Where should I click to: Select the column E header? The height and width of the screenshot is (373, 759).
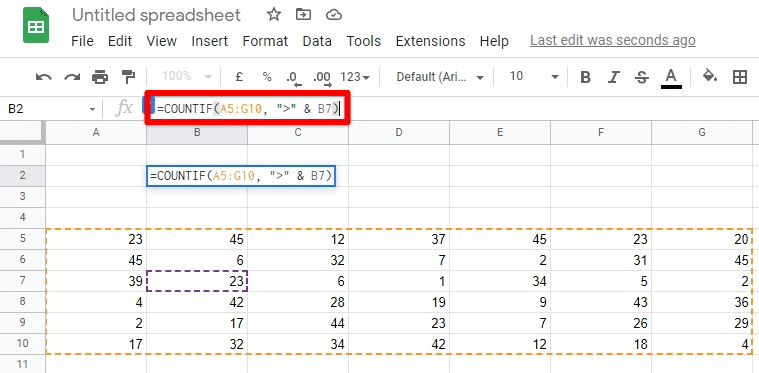500,132
